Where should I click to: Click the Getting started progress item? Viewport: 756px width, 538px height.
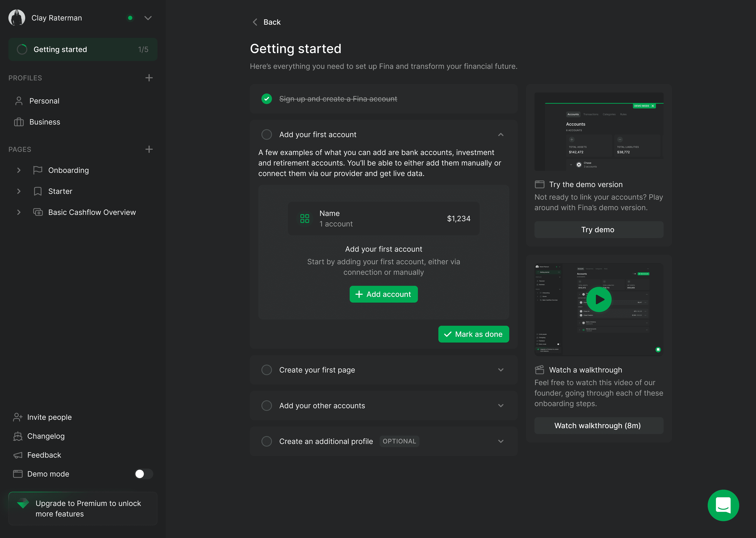point(83,49)
